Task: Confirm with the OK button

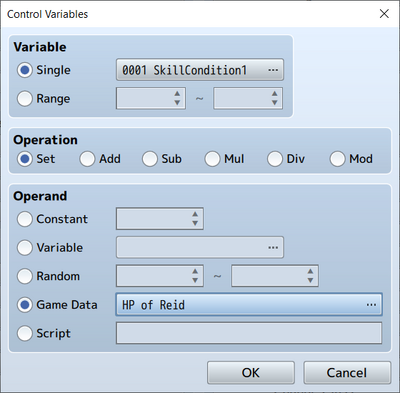Action: pyautogui.click(x=251, y=373)
